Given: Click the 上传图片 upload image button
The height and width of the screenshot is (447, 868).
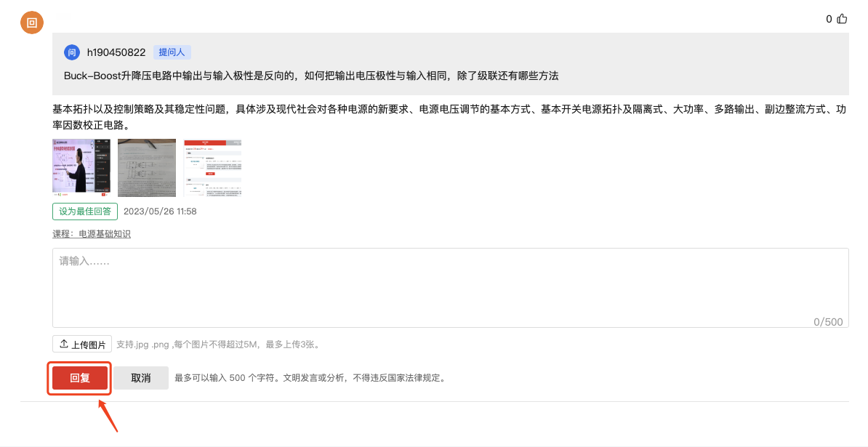Looking at the screenshot, I should click(82, 344).
